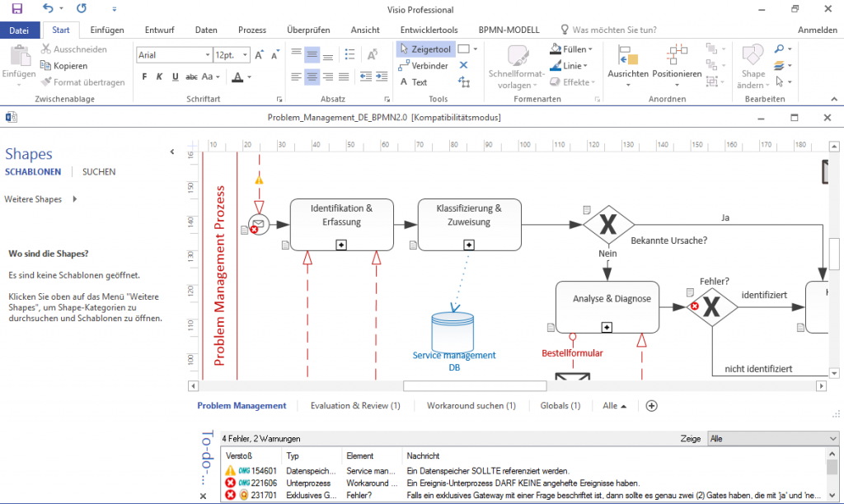Click the Copy icon next to Kopieren
Screen dimensions: 844x504
click(46, 66)
